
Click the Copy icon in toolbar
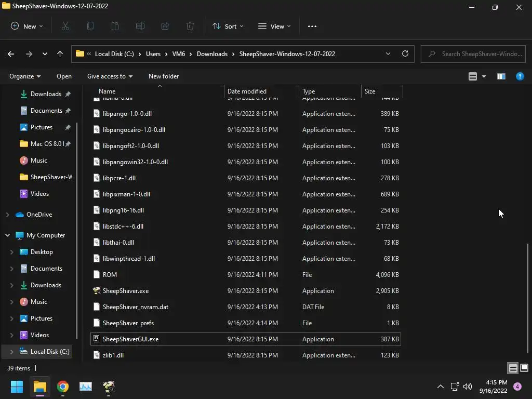pyautogui.click(x=90, y=26)
